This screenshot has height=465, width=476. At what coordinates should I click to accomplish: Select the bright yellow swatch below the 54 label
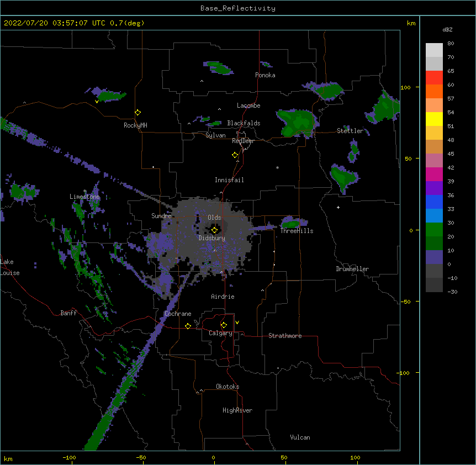point(434,119)
